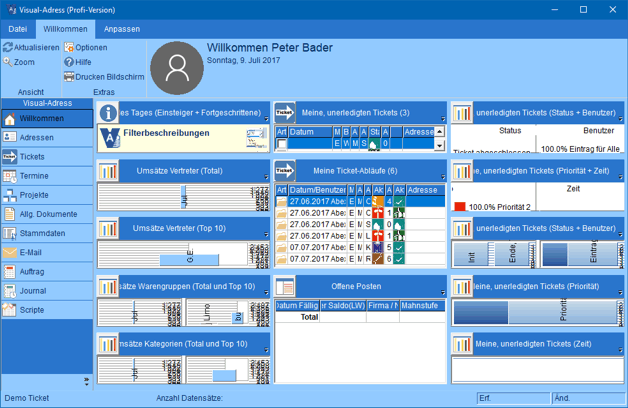Click the Firma column header in Offene Posten
628x408 pixels.
(383, 305)
